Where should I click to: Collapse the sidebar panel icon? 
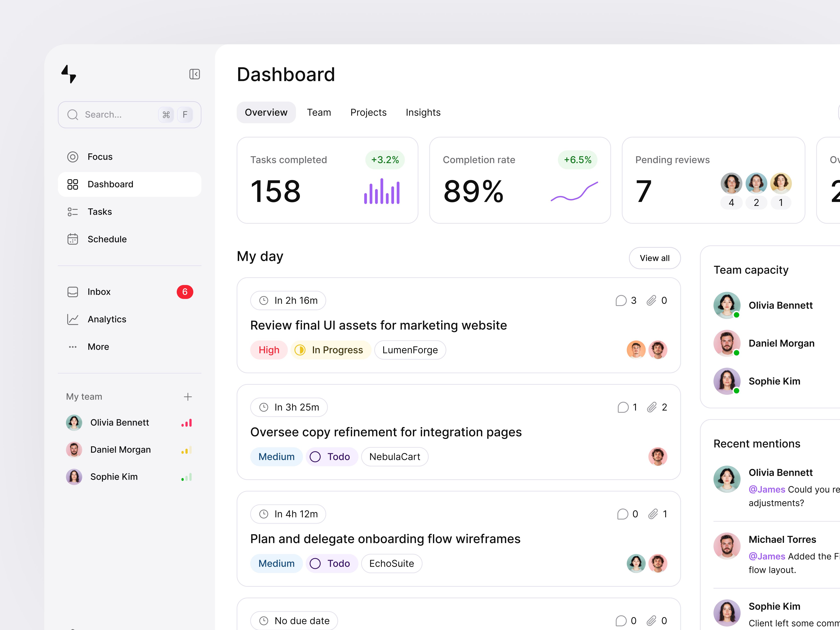tap(194, 74)
